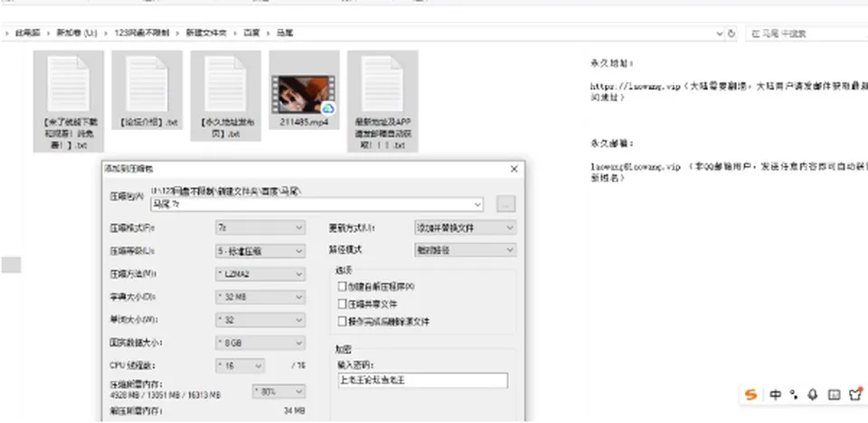Click the 马尾 breadcrumb segment

coord(285,33)
